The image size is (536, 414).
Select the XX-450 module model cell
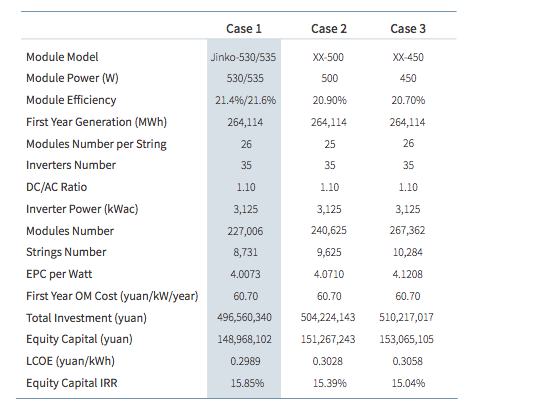click(408, 57)
